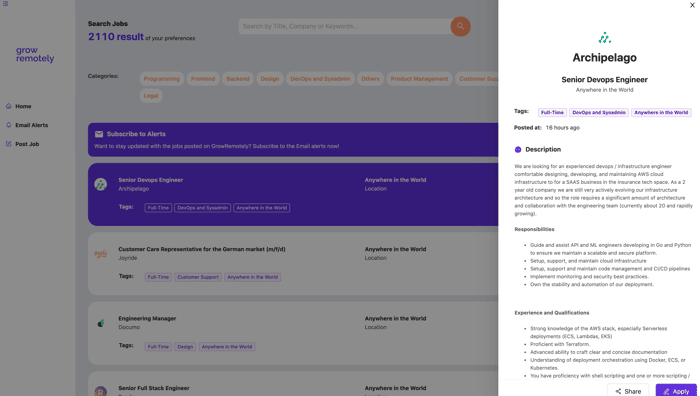The height and width of the screenshot is (396, 700).
Task: Click the grow remotely logo
Action: tap(35, 54)
